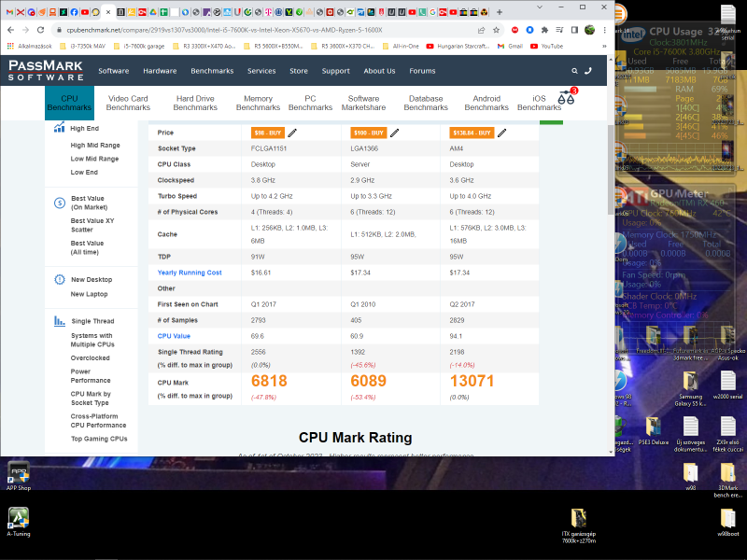Click the $100 - BUY button
Image resolution: width=747 pixels, height=560 pixels.
click(x=368, y=133)
